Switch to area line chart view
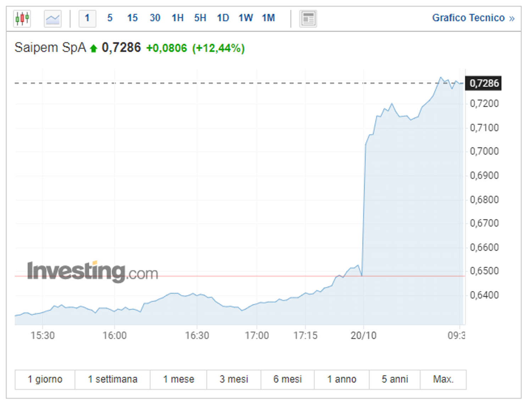Viewport: 532px width, 405px height. [x=52, y=18]
